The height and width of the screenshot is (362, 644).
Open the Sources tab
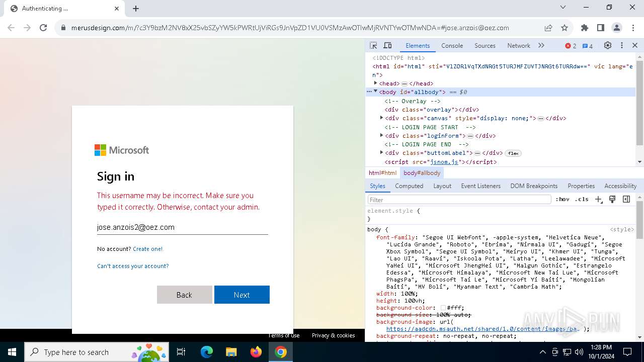tap(485, 46)
